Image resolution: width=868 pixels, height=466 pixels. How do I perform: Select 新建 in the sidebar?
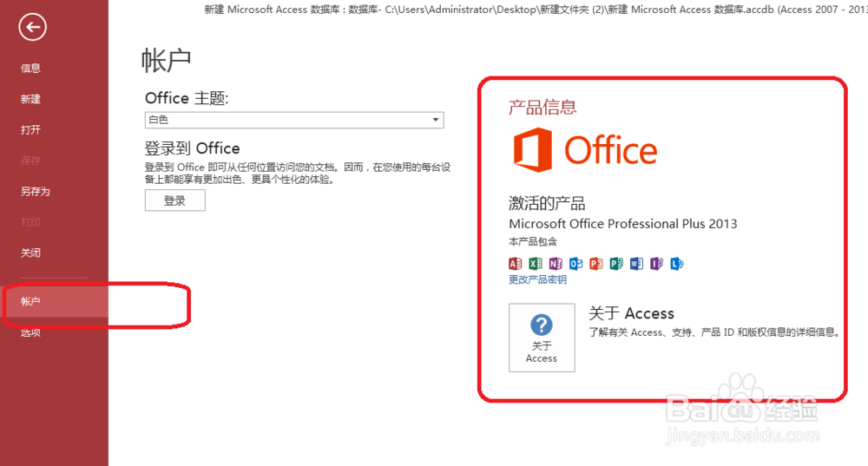(31, 100)
